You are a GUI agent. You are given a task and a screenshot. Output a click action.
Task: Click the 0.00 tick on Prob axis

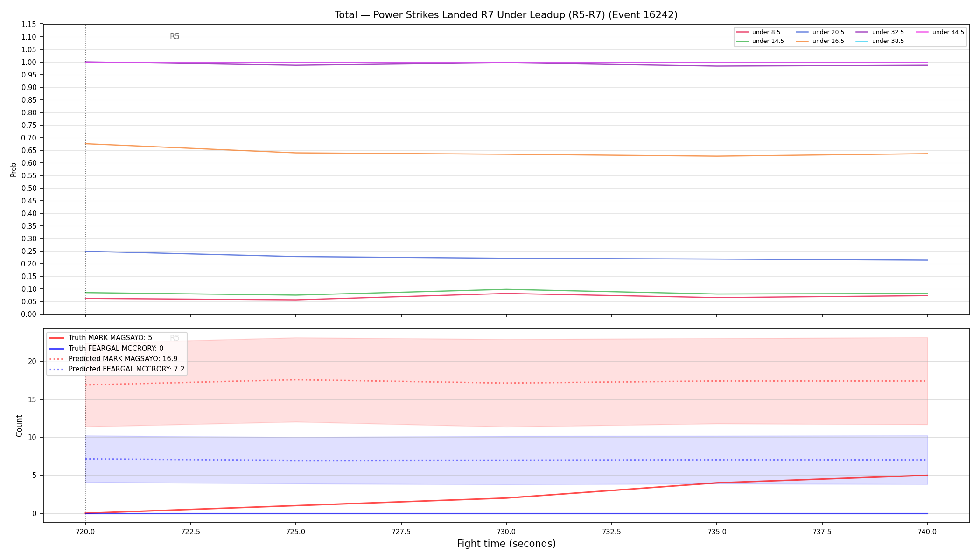coord(29,314)
